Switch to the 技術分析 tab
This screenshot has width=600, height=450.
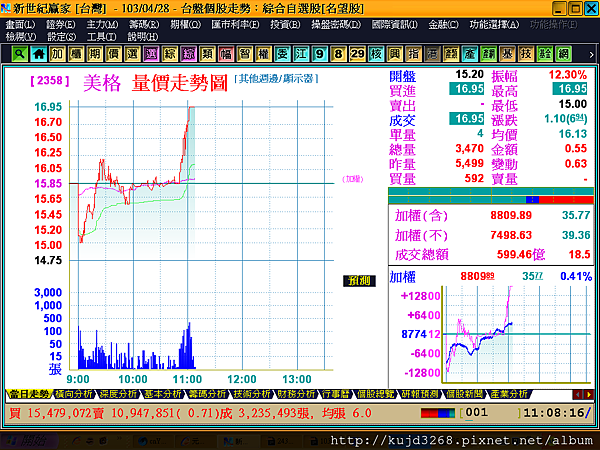[x=251, y=394]
